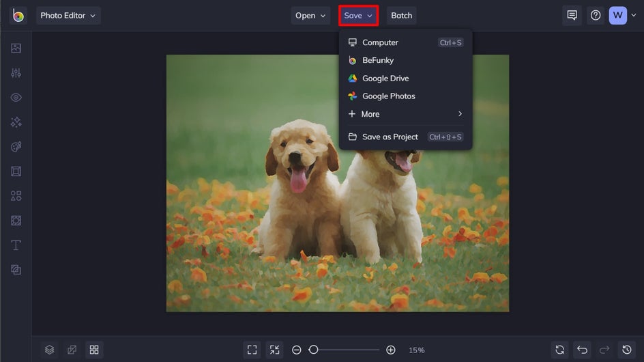Open the Graphics shapes icon

pyautogui.click(x=16, y=196)
